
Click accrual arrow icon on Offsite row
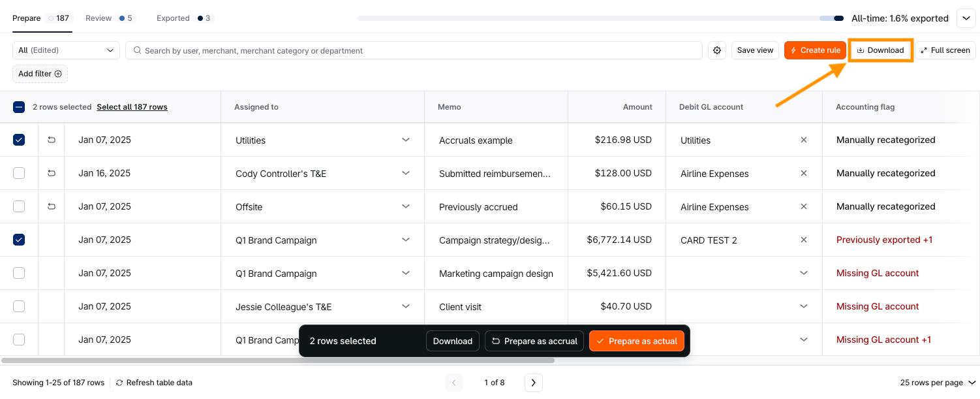click(x=52, y=206)
